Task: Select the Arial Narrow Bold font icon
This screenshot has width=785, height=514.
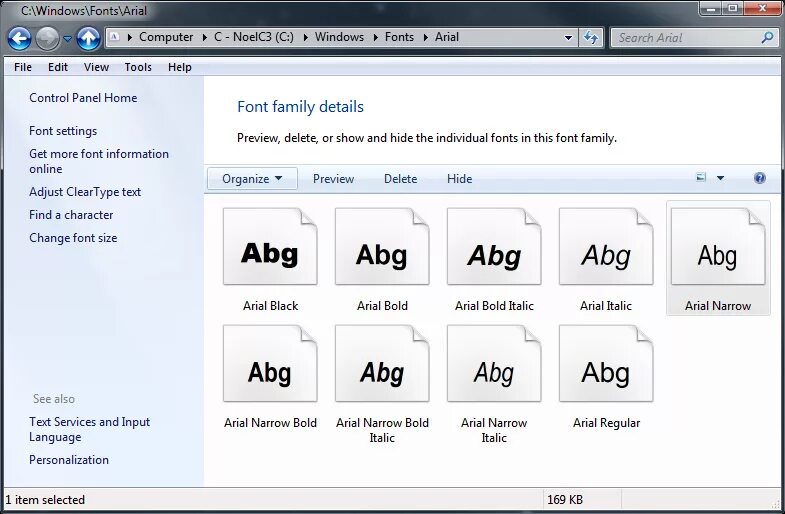Action: [270, 363]
